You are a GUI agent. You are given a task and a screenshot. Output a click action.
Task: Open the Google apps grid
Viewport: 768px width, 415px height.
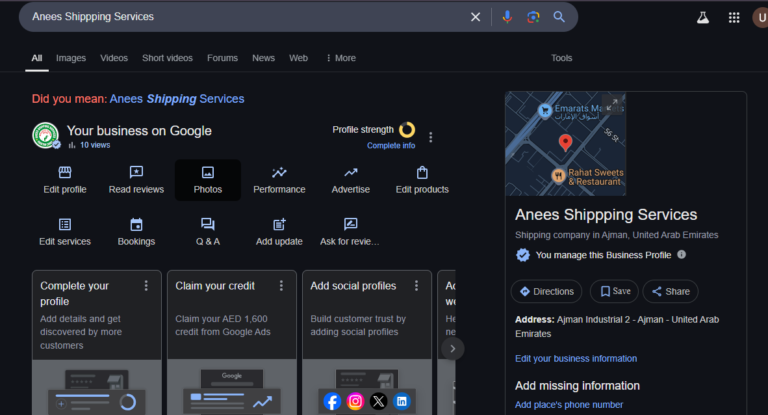(734, 17)
